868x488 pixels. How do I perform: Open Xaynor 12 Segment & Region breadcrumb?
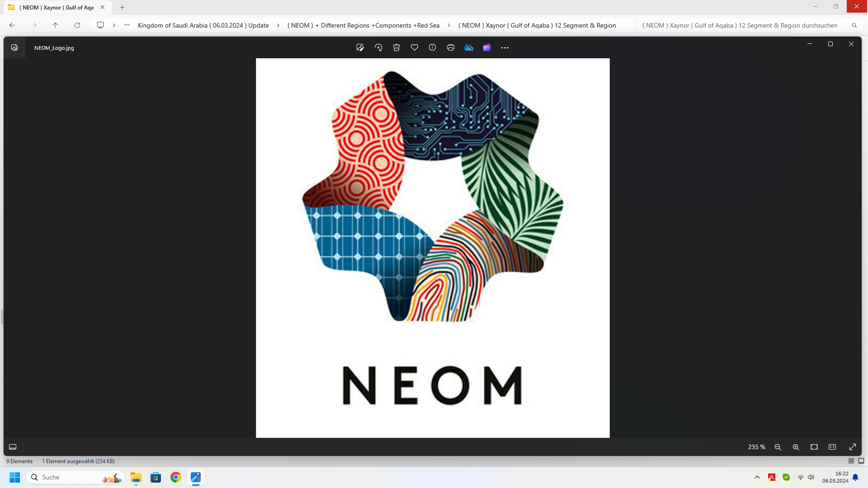pos(537,25)
